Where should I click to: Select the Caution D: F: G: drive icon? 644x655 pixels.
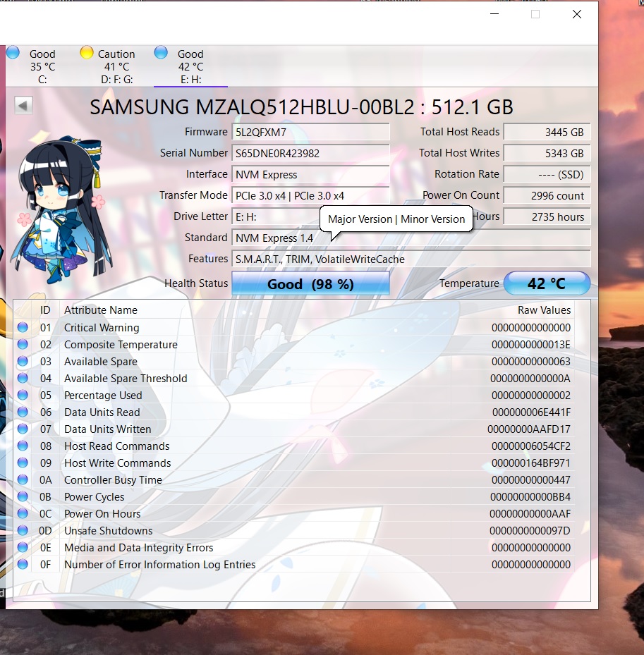click(87, 53)
